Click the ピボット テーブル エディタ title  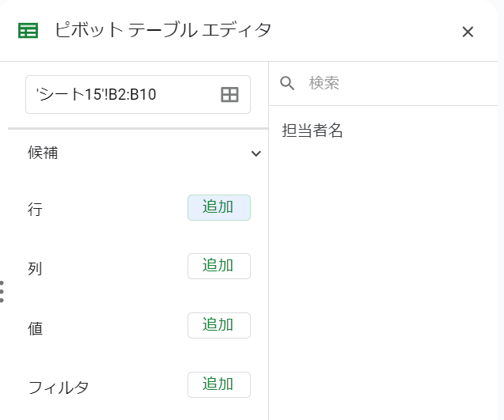click(x=163, y=30)
